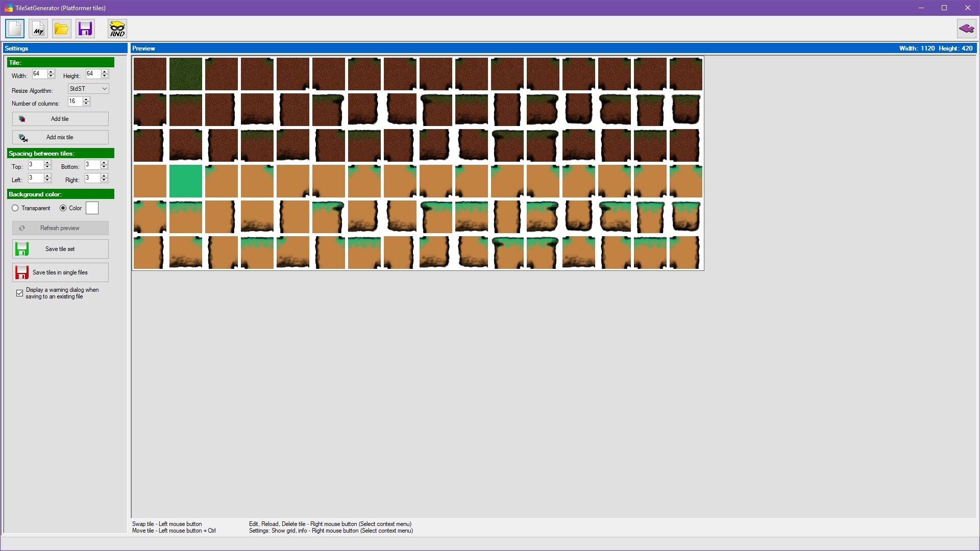The width and height of the screenshot is (980, 551).
Task: Click the RND random generator icon
Action: (117, 29)
